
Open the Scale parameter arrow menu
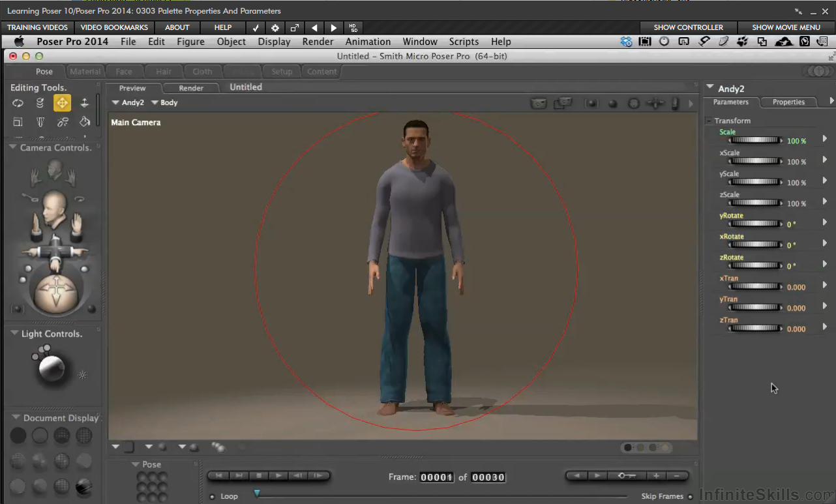[825, 138]
